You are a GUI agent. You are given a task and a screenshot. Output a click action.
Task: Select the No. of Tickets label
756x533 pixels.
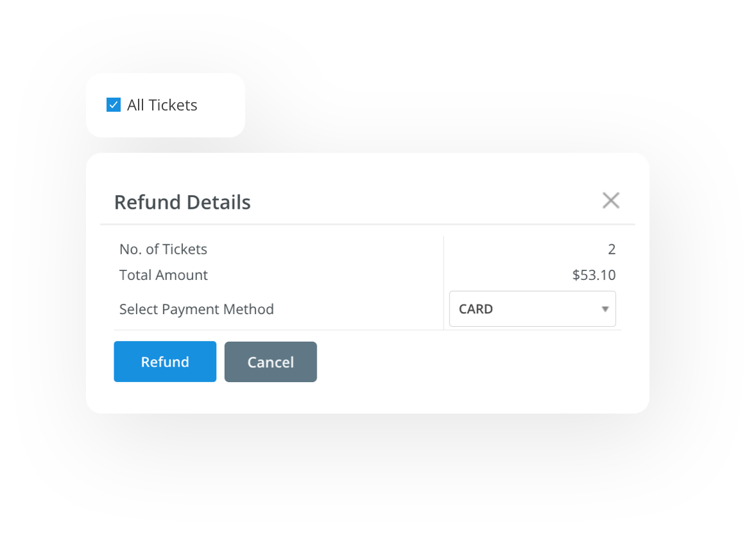163,249
